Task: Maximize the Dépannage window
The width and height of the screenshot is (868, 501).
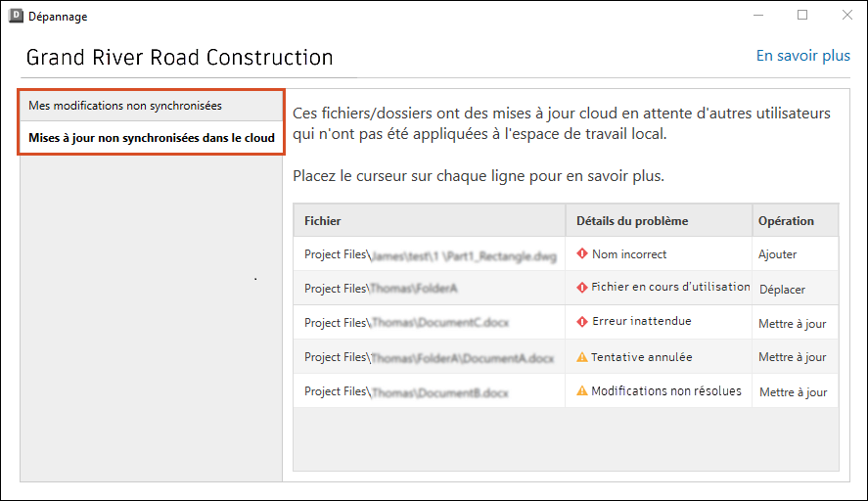Action: [802, 15]
